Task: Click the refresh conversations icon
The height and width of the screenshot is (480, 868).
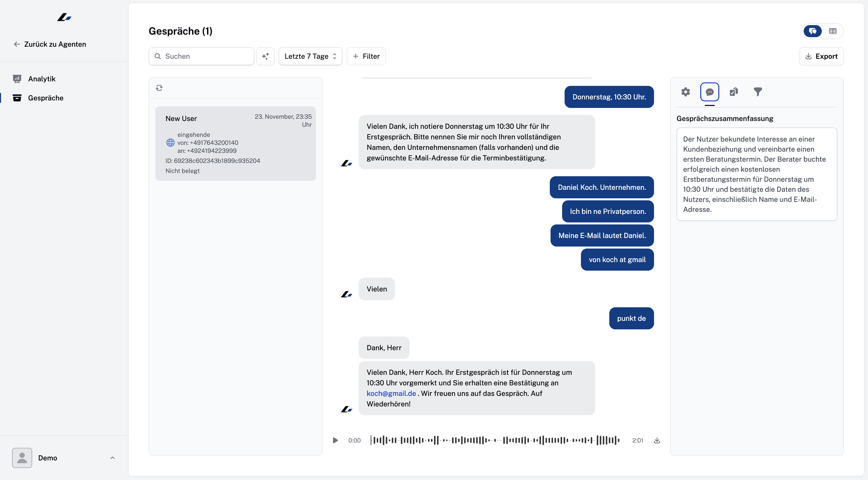Action: click(159, 88)
